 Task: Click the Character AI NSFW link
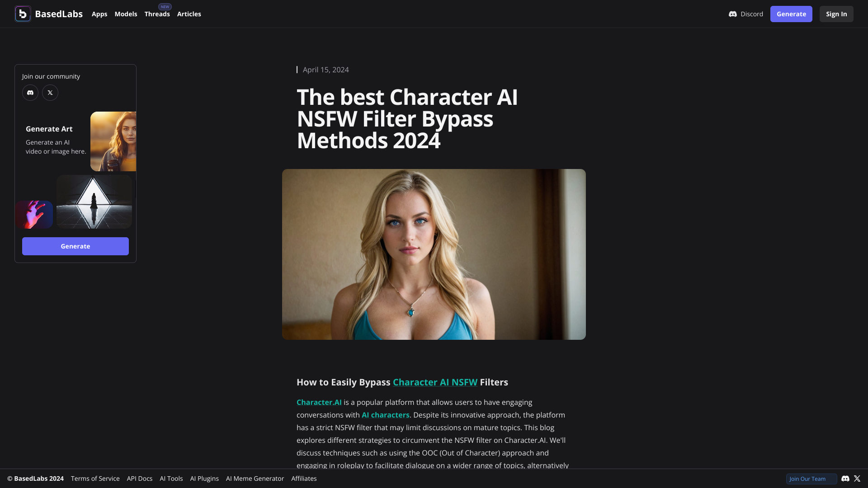[434, 381]
